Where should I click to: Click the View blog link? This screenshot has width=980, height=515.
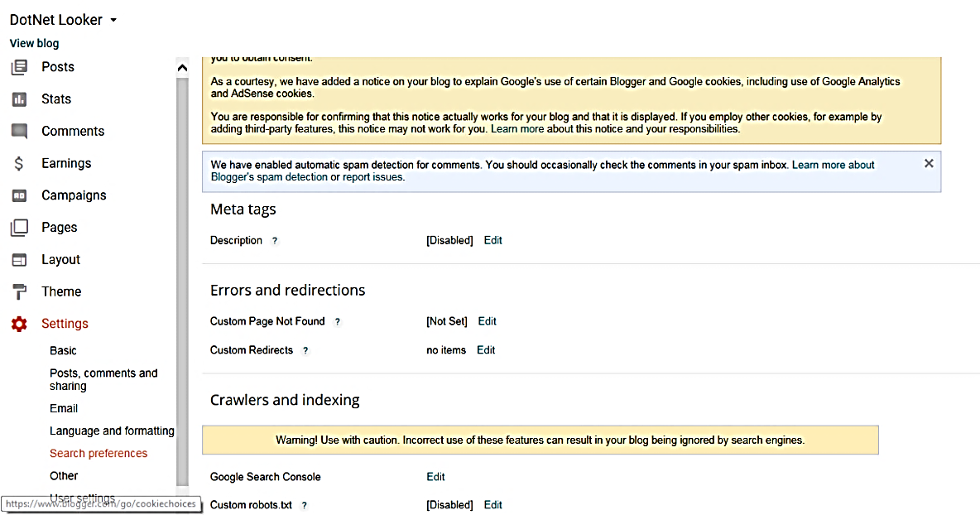pos(35,43)
